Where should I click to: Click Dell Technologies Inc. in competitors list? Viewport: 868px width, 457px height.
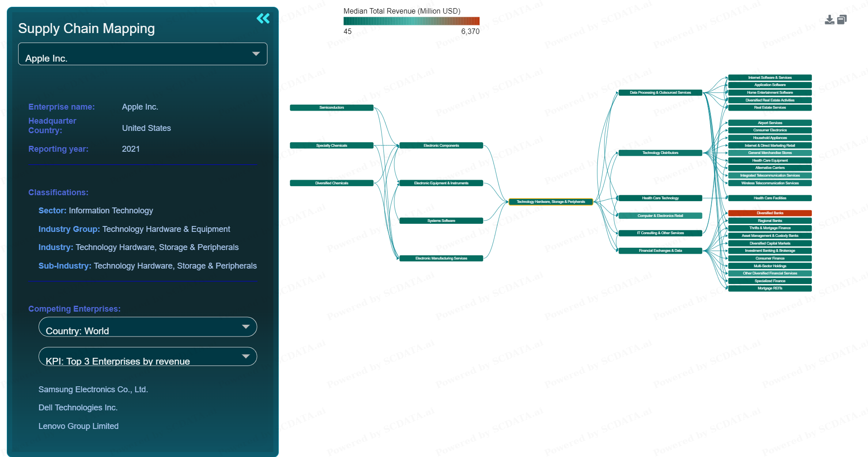78,408
